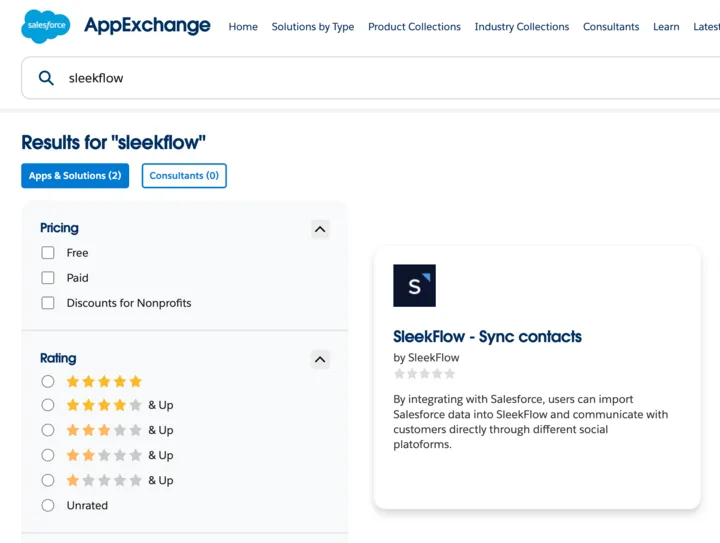Open the Consultants menu item
The height and width of the screenshot is (543, 720).
point(611,27)
